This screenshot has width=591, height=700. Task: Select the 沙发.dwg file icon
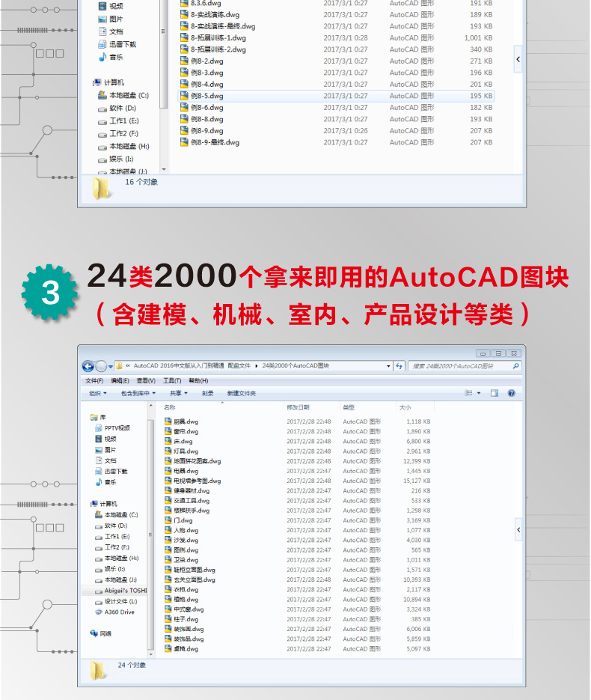168,541
